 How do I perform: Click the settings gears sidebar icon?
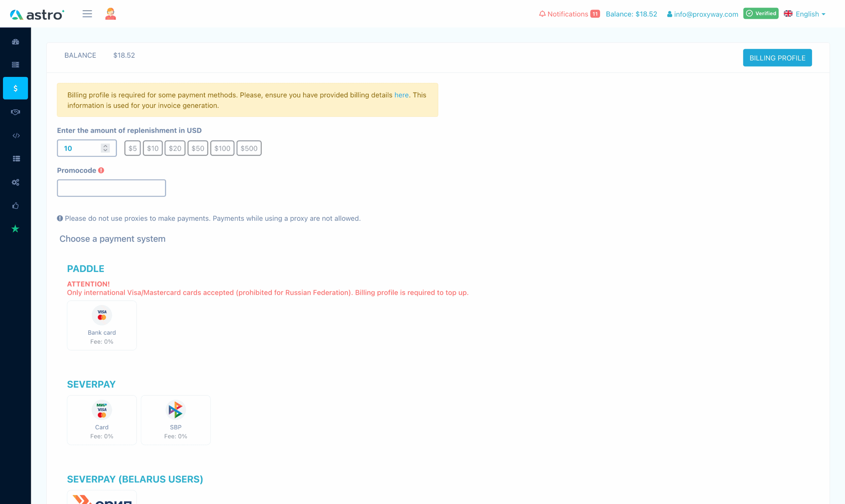tap(15, 183)
